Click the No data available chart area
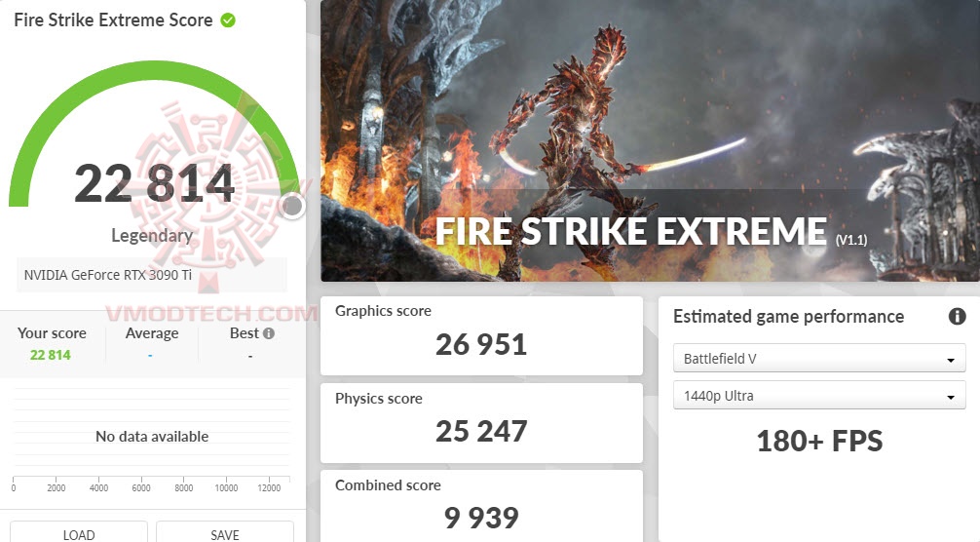Viewport: 980px width, 542px height. [x=152, y=437]
